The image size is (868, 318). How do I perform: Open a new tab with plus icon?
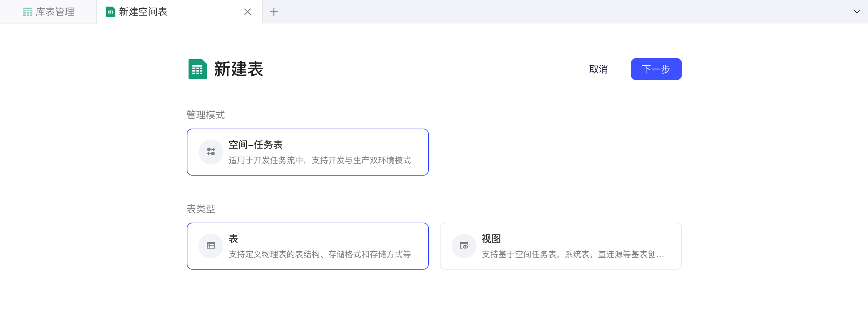[x=274, y=12]
